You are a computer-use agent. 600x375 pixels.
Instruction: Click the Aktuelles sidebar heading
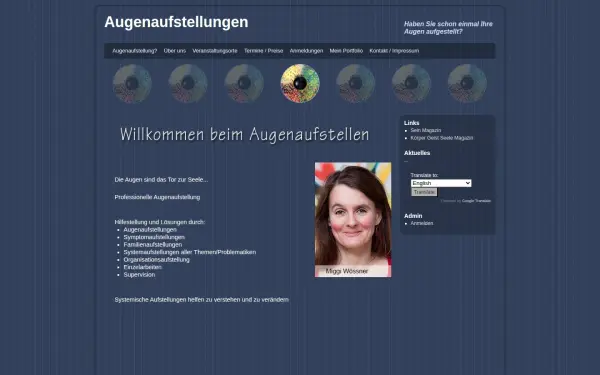[x=417, y=153]
